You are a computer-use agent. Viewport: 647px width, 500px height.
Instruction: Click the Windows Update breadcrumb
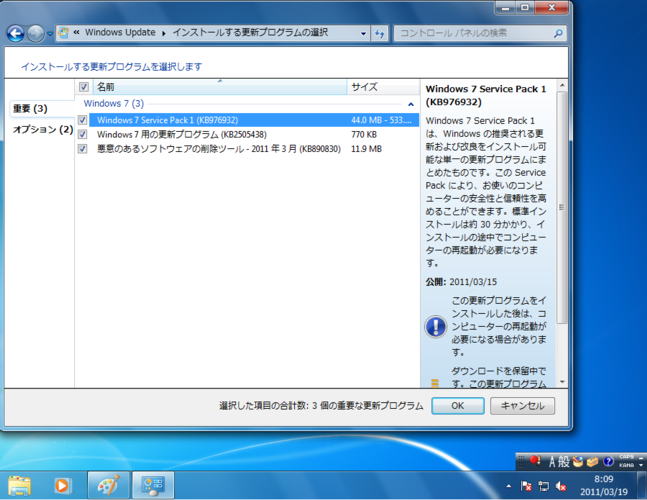tap(120, 33)
